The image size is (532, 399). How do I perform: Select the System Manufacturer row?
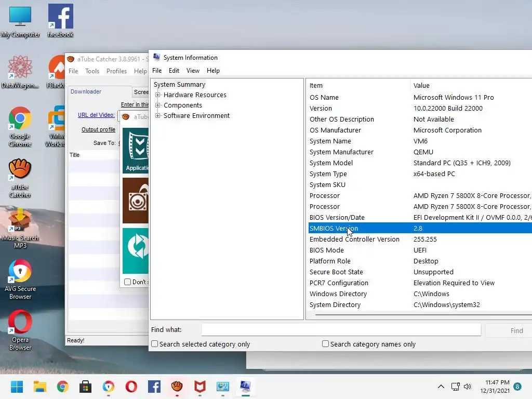coord(420,152)
